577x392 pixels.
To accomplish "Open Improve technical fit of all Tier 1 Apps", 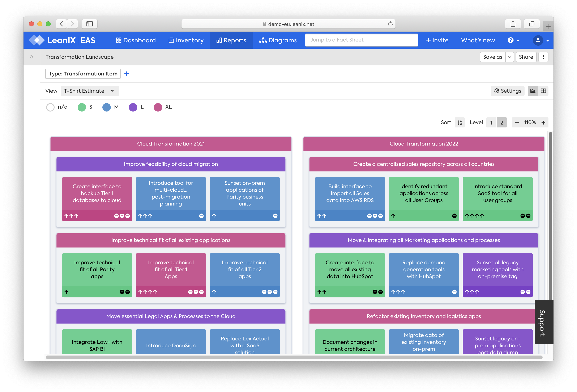I will point(171,275).
